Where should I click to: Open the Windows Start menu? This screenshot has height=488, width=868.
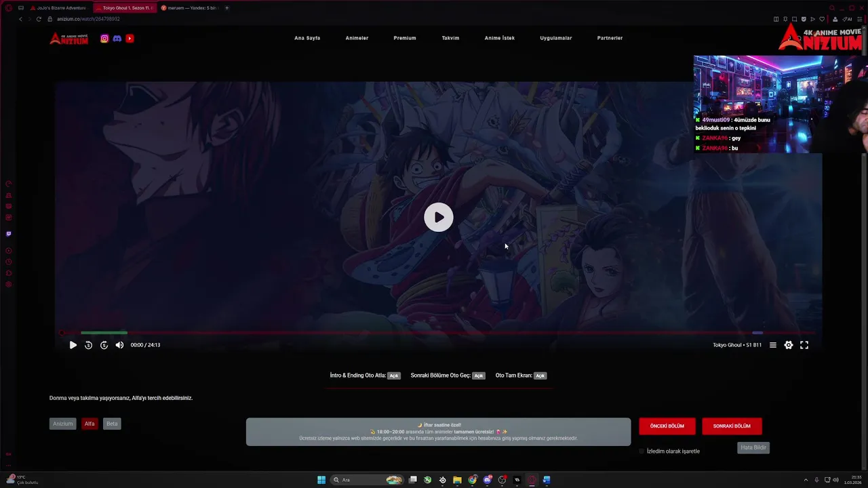(x=321, y=480)
